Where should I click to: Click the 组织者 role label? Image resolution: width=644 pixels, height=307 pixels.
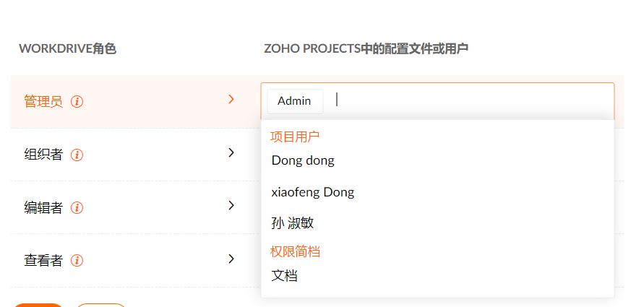43,155
